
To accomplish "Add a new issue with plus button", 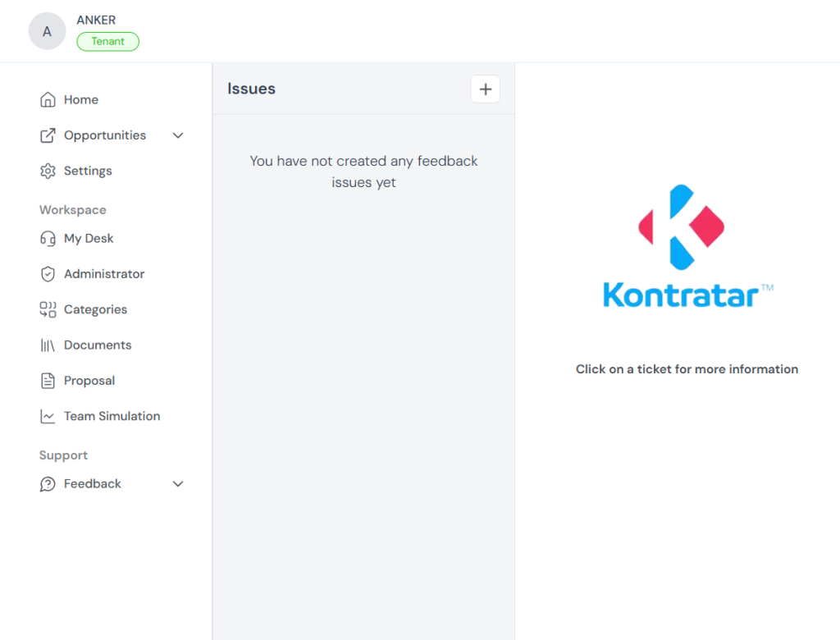I will 486,89.
